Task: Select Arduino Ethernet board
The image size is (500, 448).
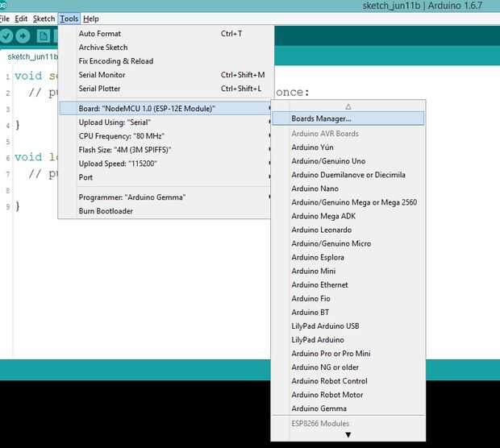Action: 348,284
